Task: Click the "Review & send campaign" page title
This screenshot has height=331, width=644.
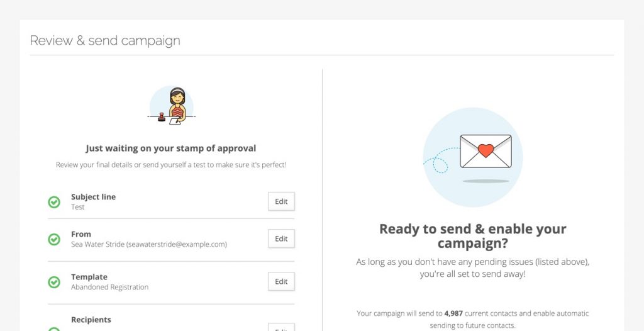Action: click(105, 41)
